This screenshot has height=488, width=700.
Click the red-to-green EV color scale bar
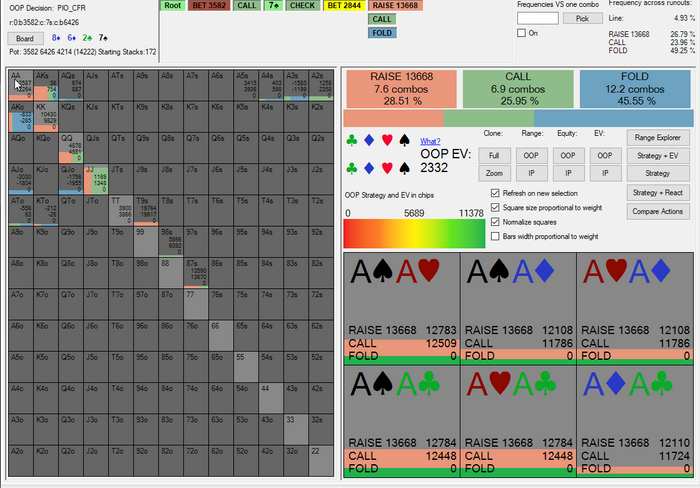pyautogui.click(x=414, y=234)
